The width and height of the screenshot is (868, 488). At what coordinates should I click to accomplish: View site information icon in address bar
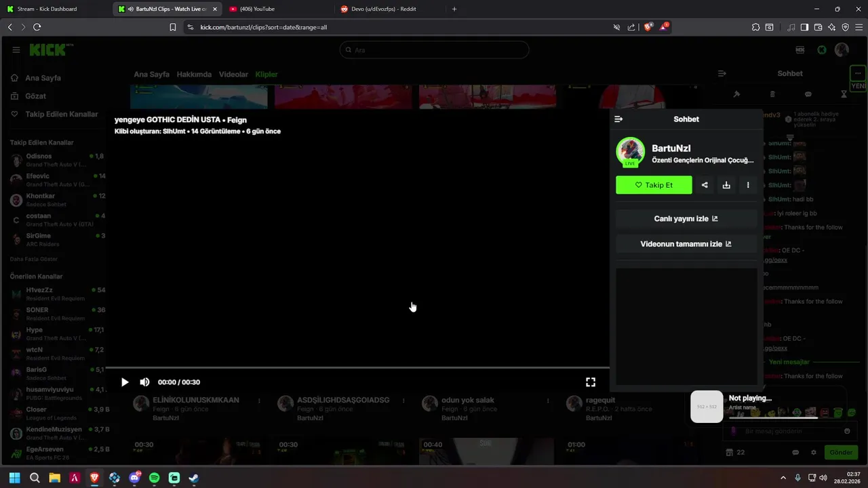click(x=190, y=27)
